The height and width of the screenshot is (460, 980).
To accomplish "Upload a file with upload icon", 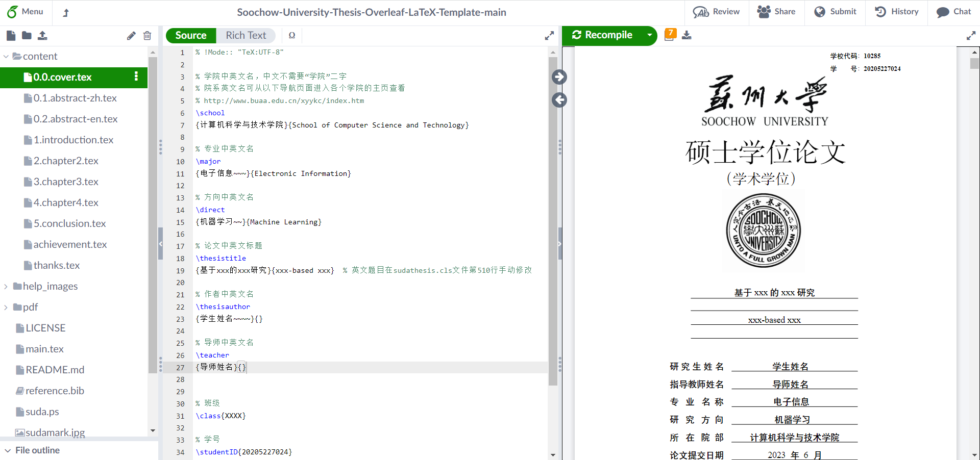I will [x=42, y=35].
